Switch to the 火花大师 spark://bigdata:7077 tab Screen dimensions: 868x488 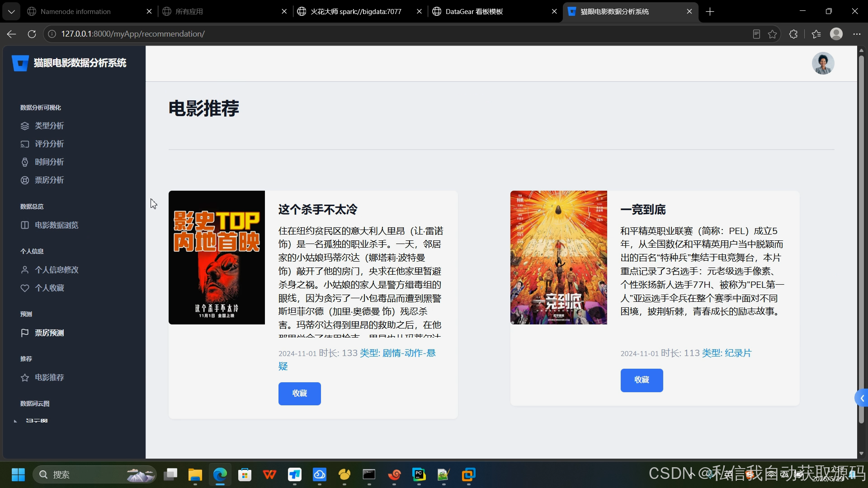point(360,12)
